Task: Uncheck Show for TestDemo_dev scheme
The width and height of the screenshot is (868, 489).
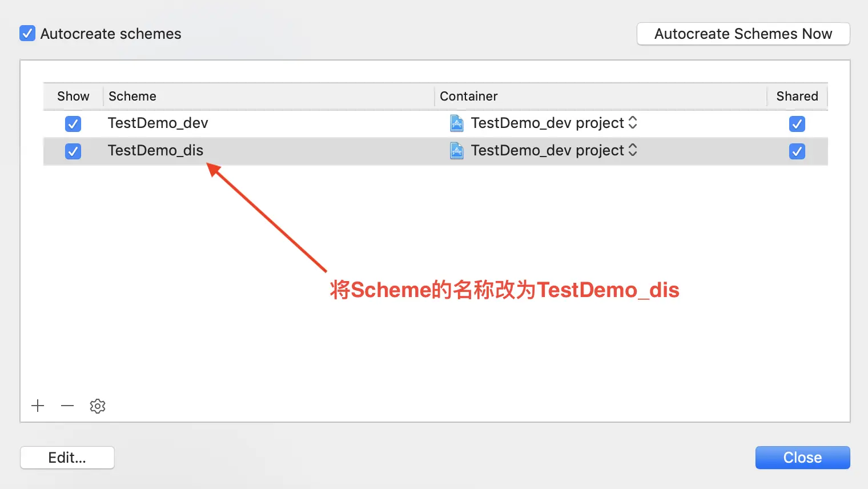Action: (x=73, y=124)
